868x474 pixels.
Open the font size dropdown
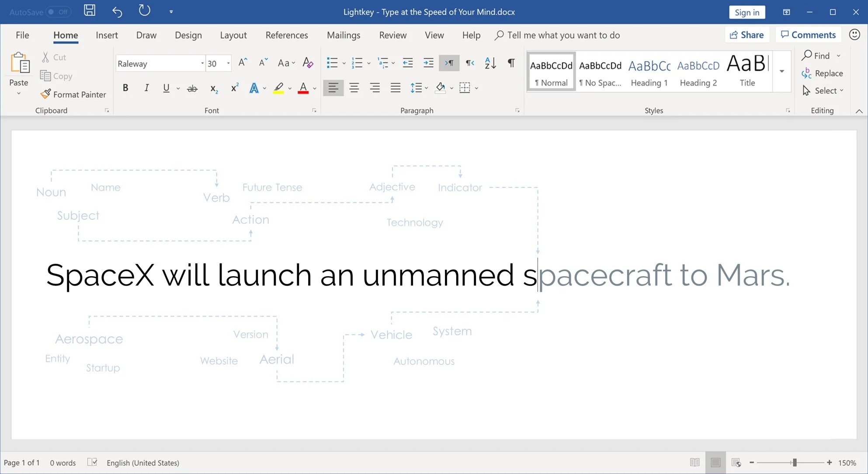click(228, 63)
